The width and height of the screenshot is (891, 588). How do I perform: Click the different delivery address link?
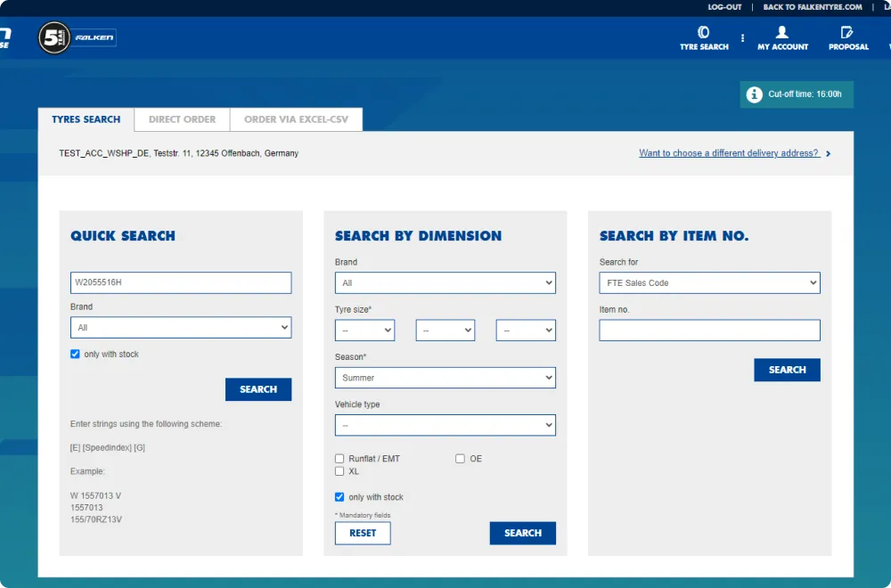pyautogui.click(x=728, y=153)
